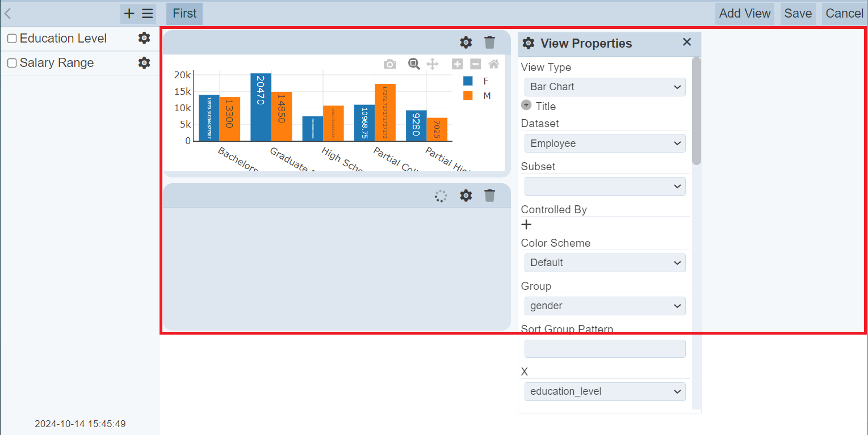Delete the bar chart view with trash icon
The image size is (868, 435).
(x=490, y=42)
